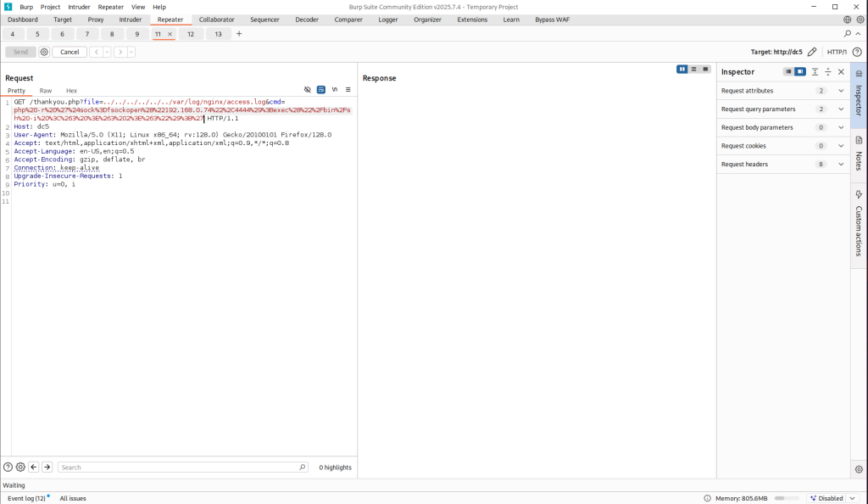Switch to top-bottom vertical layout view
868x504 pixels.
tap(694, 70)
